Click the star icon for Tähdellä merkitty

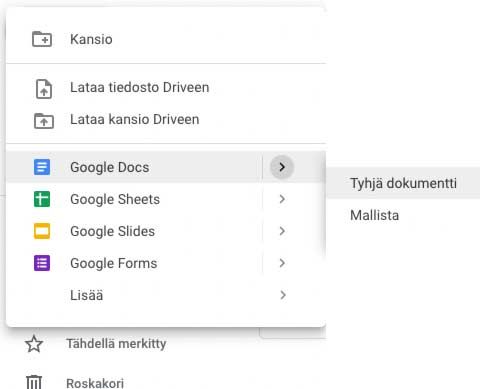click(x=34, y=344)
